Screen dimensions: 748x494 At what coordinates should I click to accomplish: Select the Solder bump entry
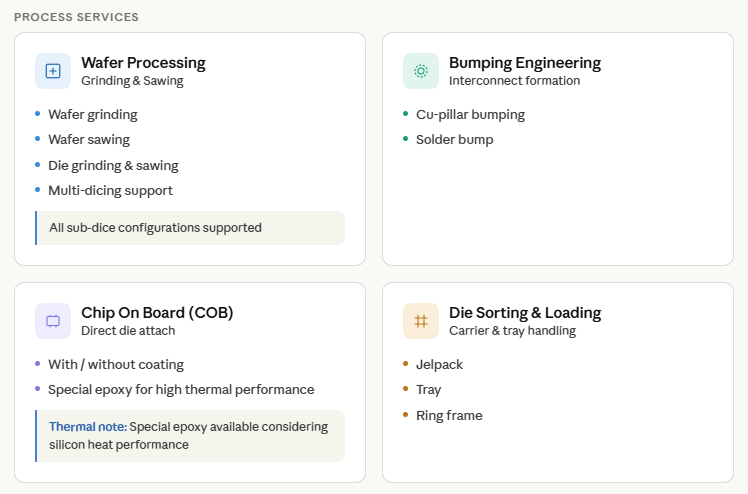coord(455,139)
